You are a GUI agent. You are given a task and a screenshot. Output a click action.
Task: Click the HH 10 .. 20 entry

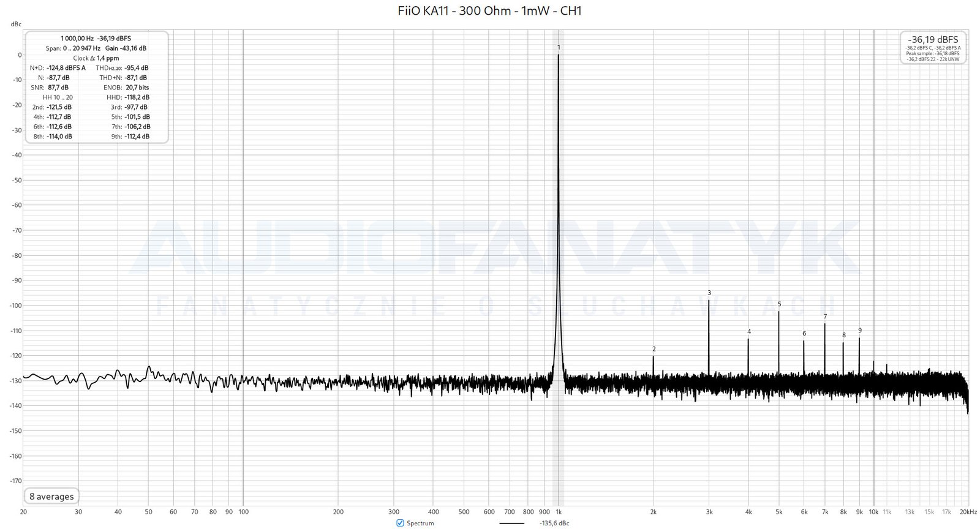[x=58, y=97]
